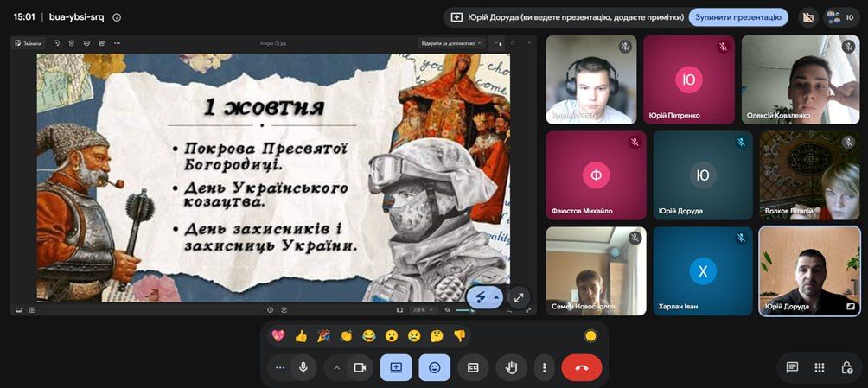The height and width of the screenshot is (388, 868).
Task: Select Волков Віталій video tile
Action: click(x=809, y=175)
